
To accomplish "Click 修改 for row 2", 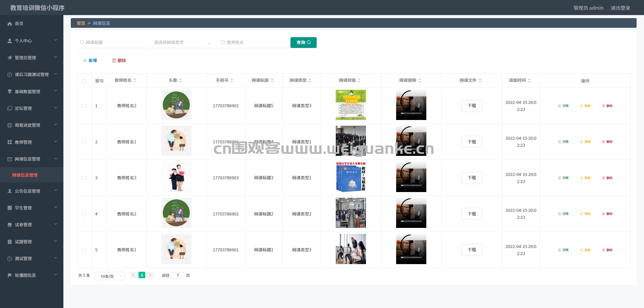I will point(585,142).
